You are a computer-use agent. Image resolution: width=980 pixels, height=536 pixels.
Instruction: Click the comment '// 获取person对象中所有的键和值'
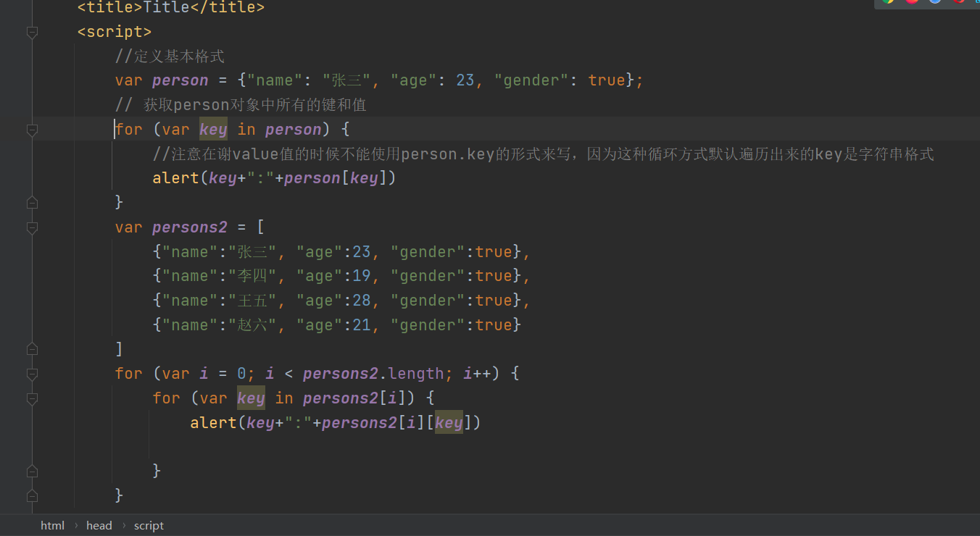click(x=241, y=105)
